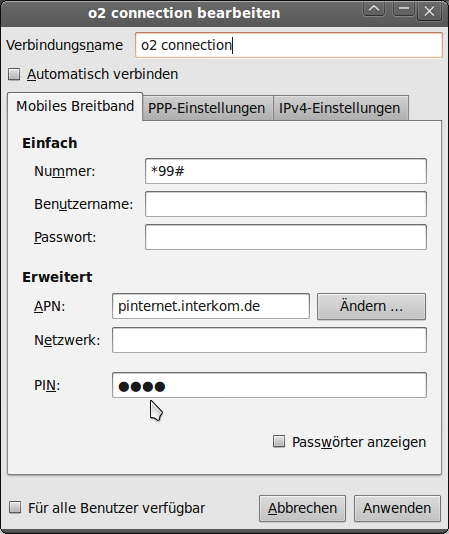Apply changes with Anwenden button
The height and width of the screenshot is (534, 449).
tap(397, 508)
